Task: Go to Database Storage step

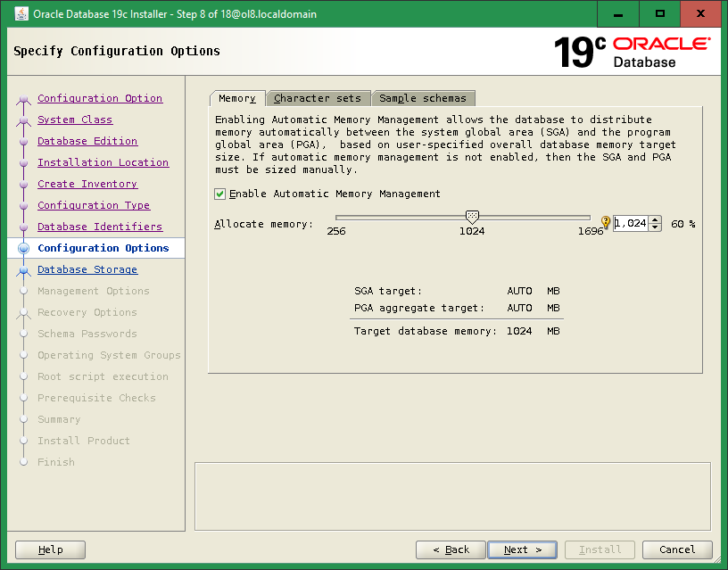Action: [87, 269]
